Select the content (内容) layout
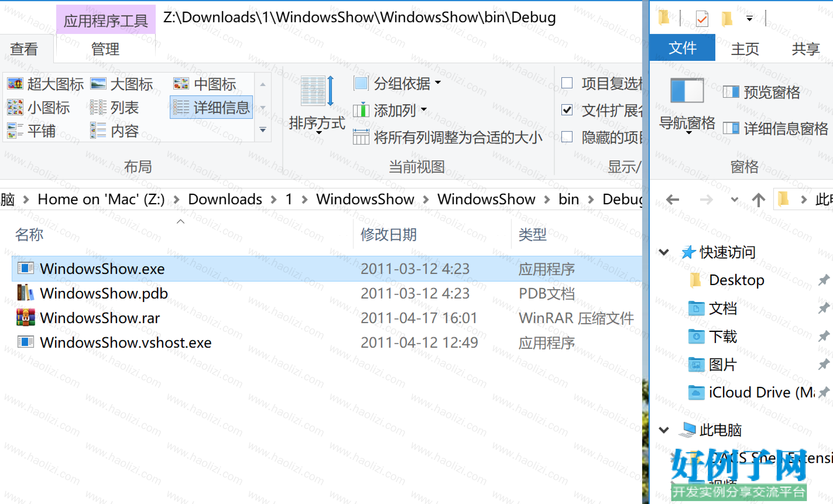Viewport: 833px width, 504px height. click(115, 131)
